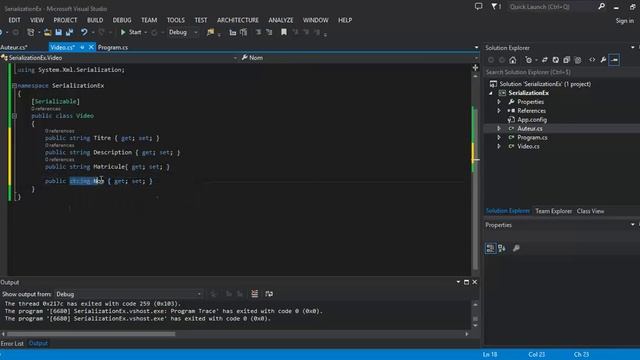Click the Save All icon

click(x=69, y=32)
